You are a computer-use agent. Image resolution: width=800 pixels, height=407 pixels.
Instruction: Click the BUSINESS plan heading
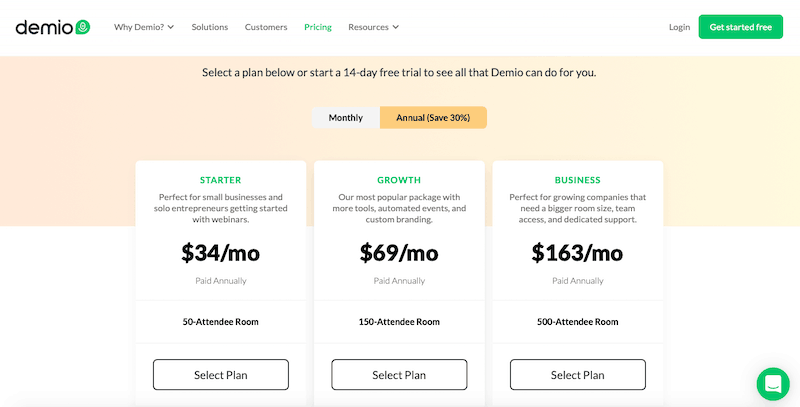[x=578, y=180]
